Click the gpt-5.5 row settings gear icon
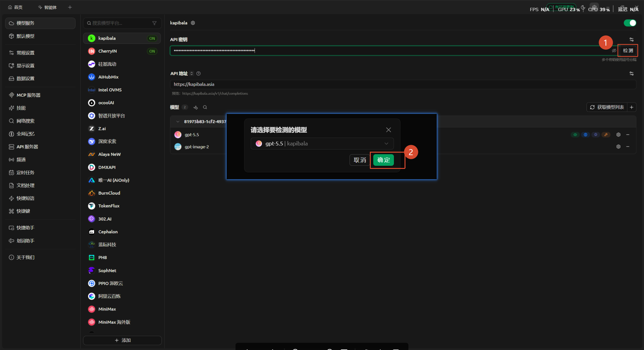644x350 pixels. tap(618, 134)
